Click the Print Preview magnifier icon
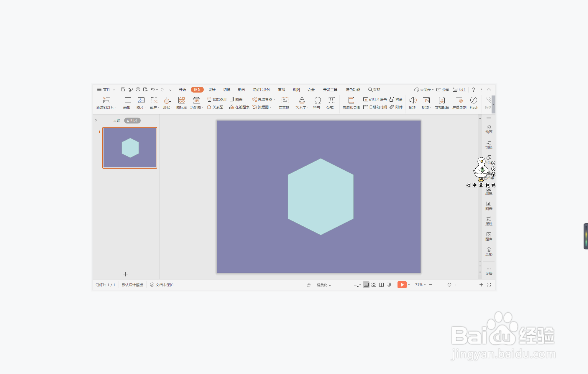 coord(145,90)
